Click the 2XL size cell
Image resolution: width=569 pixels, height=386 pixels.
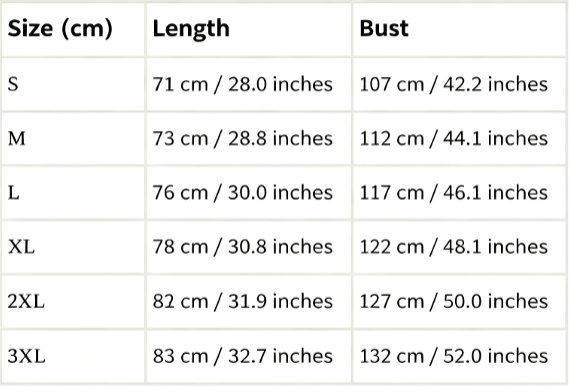(73, 301)
